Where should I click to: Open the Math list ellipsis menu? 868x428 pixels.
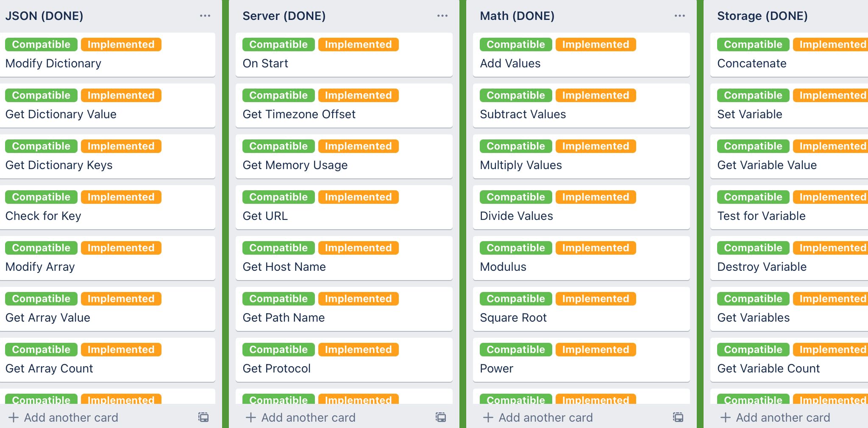click(x=680, y=16)
